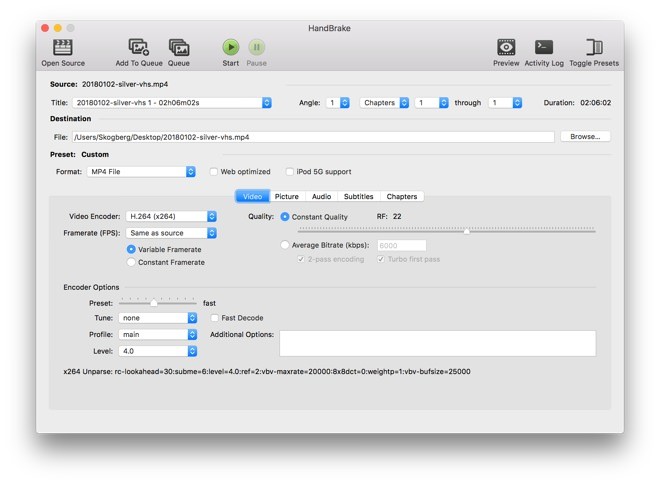Select the Constant Quality radio button

(285, 217)
